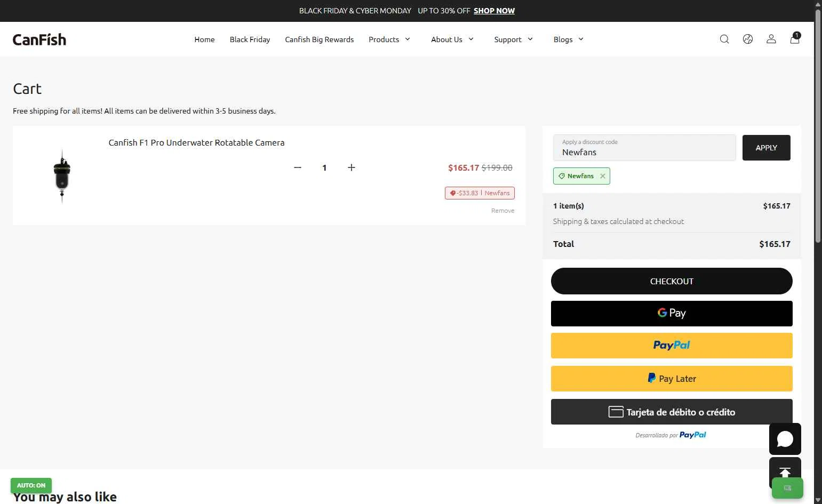Viewport: 822px width, 504px height.
Task: Remove the Newfans discount tag via X
Action: (603, 176)
